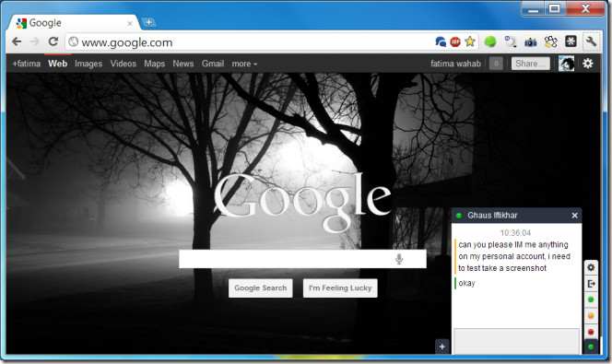Click the browser forward arrow
This screenshot has width=612, height=364.
tap(35, 41)
